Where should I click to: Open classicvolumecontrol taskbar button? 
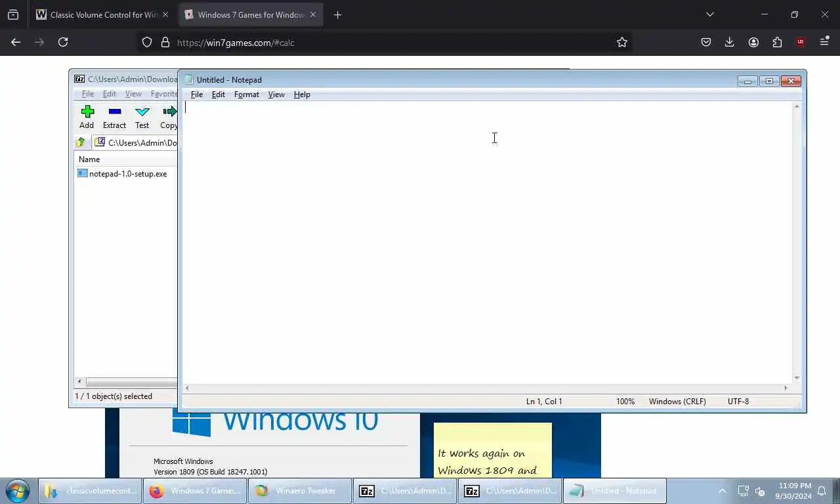[x=90, y=491]
